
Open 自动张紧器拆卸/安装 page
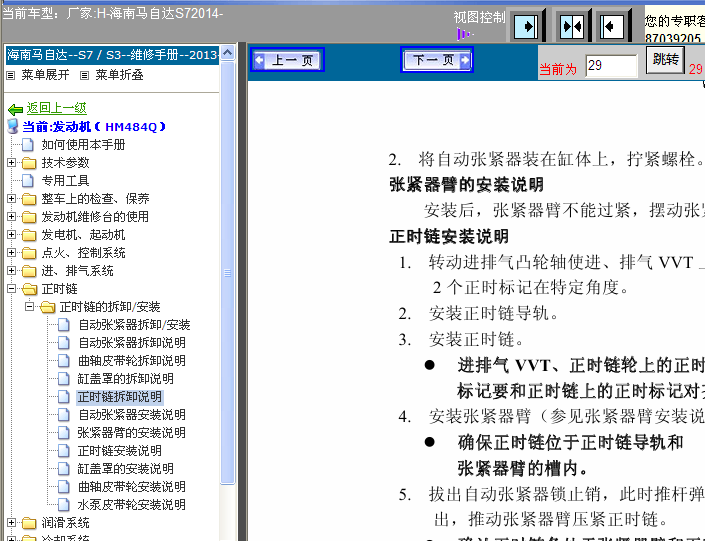pyautogui.click(x=134, y=325)
